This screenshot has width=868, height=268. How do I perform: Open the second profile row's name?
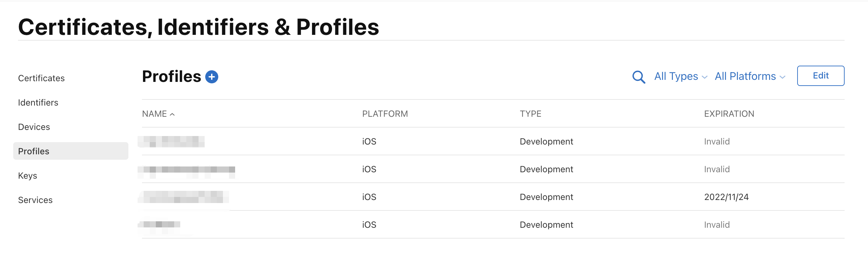186,170
